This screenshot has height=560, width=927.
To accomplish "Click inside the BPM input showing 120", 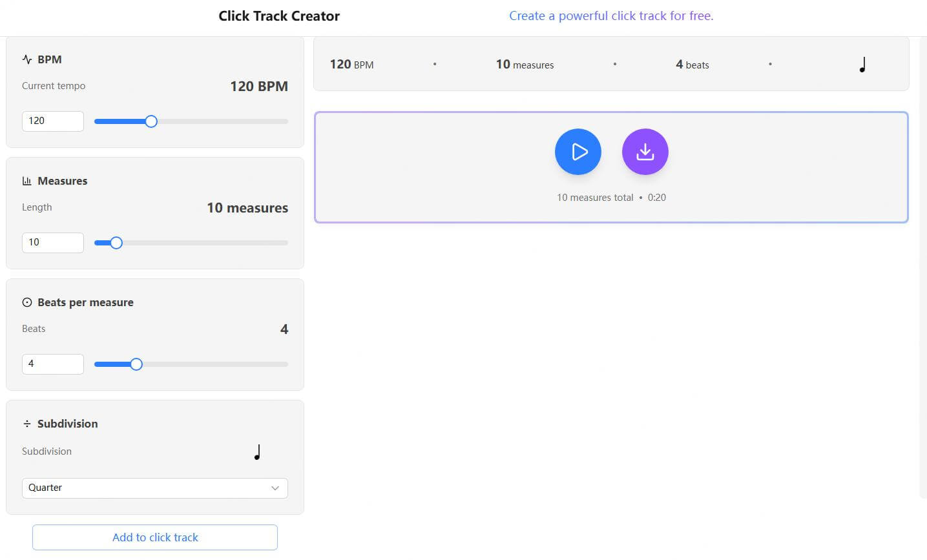I will [52, 121].
